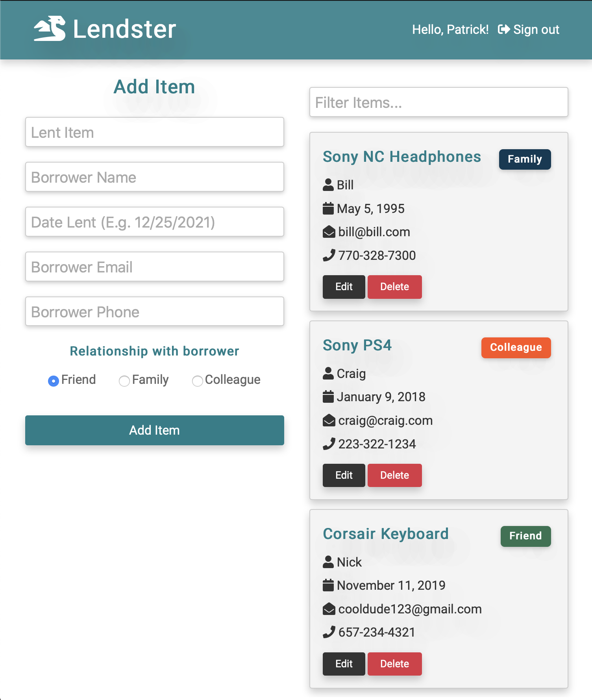The width and height of the screenshot is (592, 700).
Task: Click the Sign out link
Action: tap(529, 30)
